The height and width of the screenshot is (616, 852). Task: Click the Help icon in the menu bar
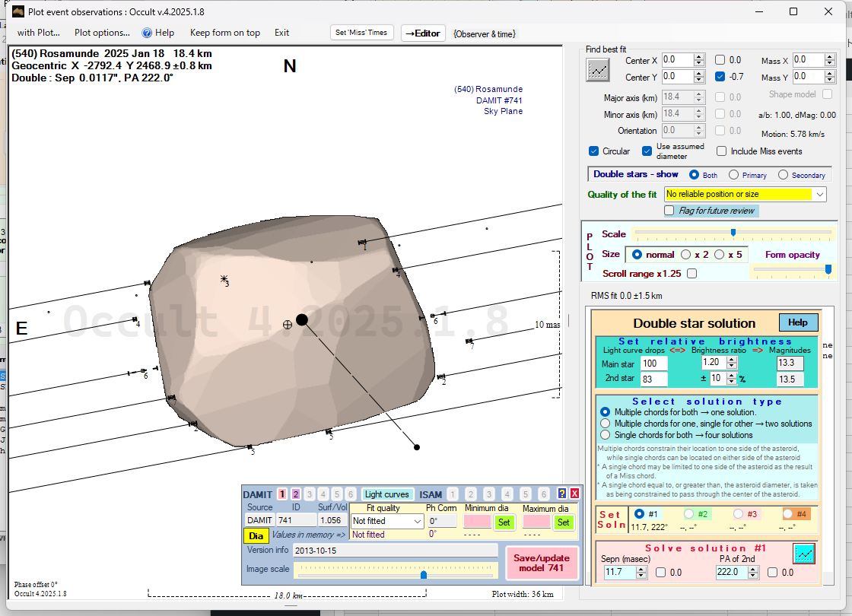pos(157,33)
